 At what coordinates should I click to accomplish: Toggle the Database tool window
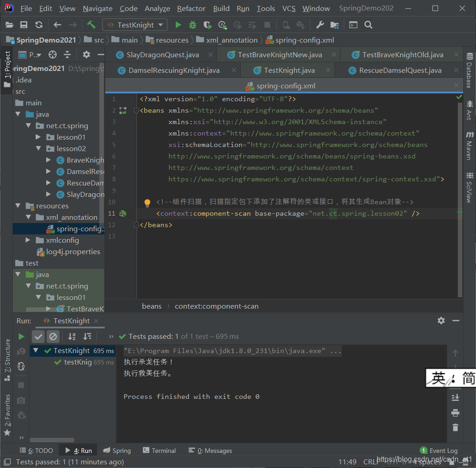point(469,71)
